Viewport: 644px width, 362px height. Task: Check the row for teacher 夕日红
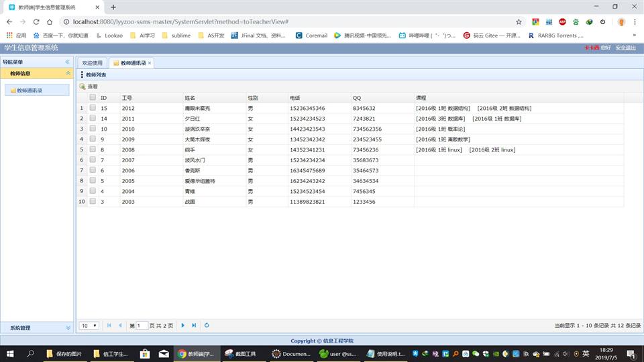93,118
